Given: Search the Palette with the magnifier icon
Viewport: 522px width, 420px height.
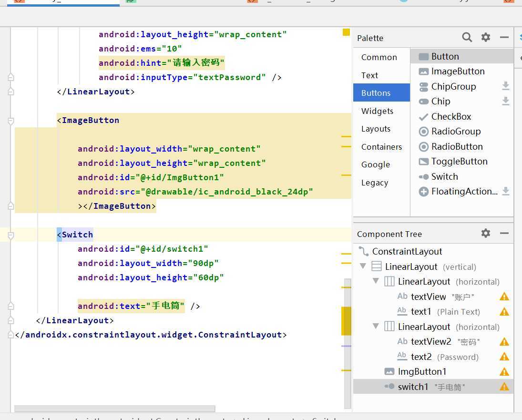Looking at the screenshot, I should (x=467, y=37).
